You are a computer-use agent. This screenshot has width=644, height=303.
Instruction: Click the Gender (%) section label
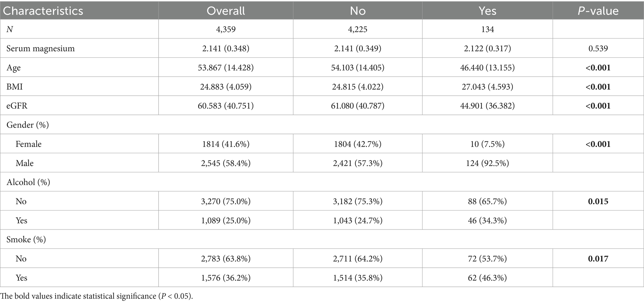[x=28, y=125]
